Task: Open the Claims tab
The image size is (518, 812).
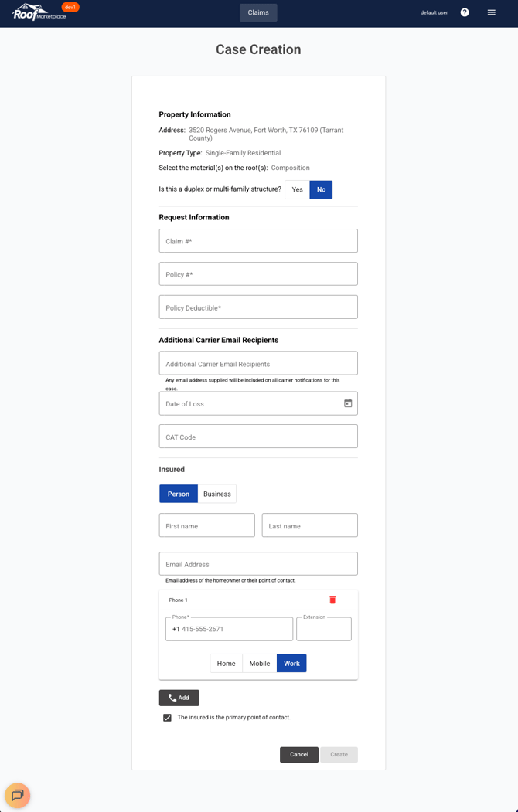Action: tap(258, 12)
